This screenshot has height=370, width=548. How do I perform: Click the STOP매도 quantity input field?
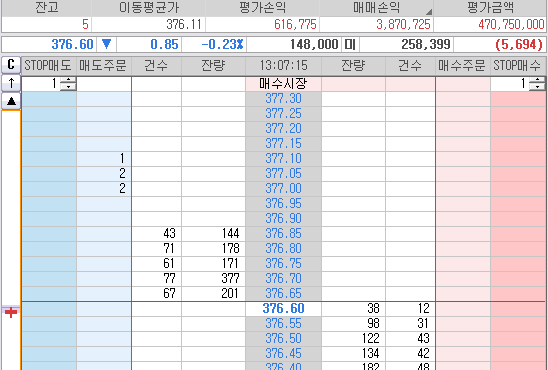click(41, 84)
